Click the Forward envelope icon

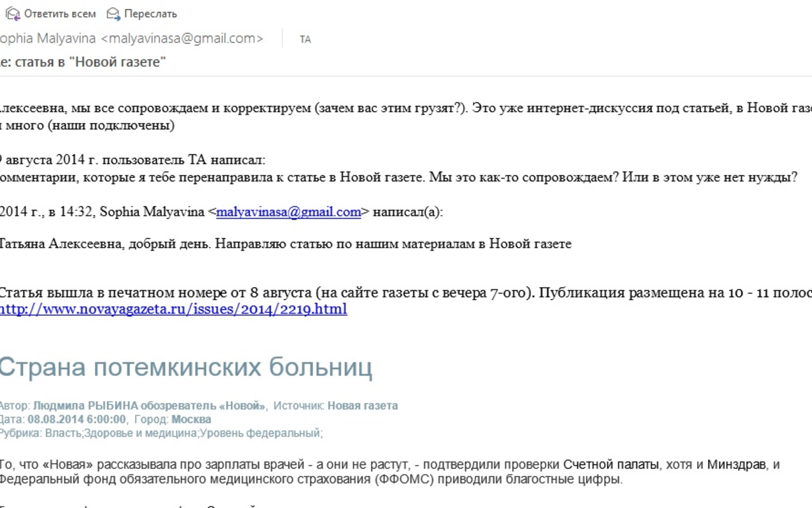[x=113, y=14]
